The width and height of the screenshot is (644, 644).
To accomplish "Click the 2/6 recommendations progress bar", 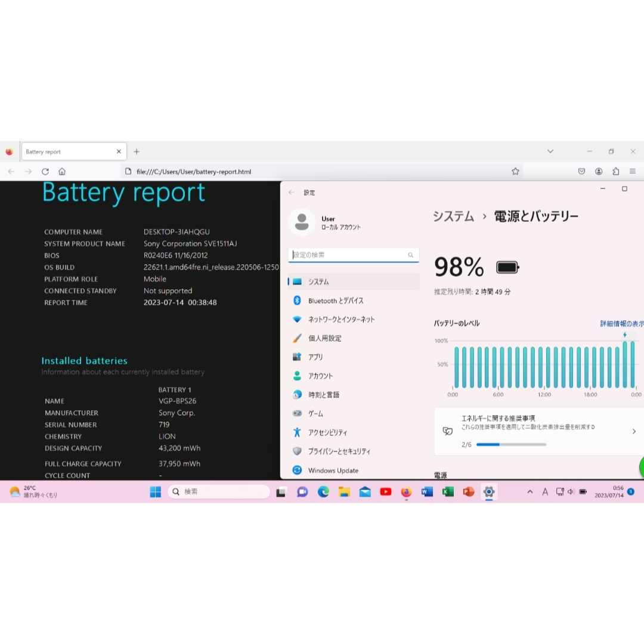I will point(512,444).
